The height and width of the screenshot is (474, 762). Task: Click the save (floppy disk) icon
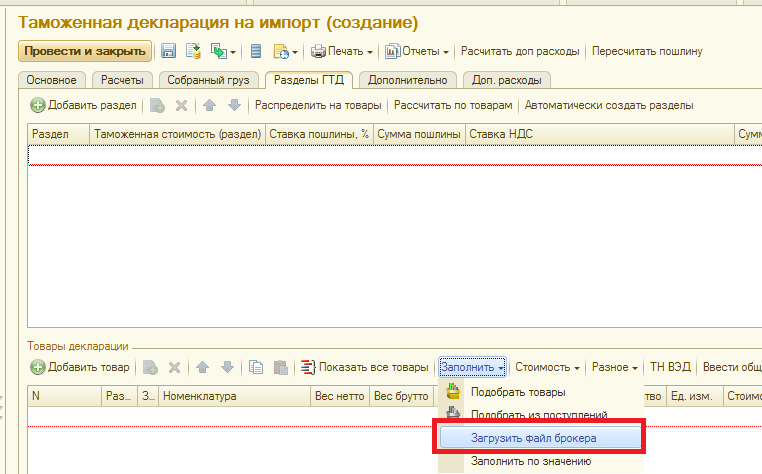(x=169, y=51)
